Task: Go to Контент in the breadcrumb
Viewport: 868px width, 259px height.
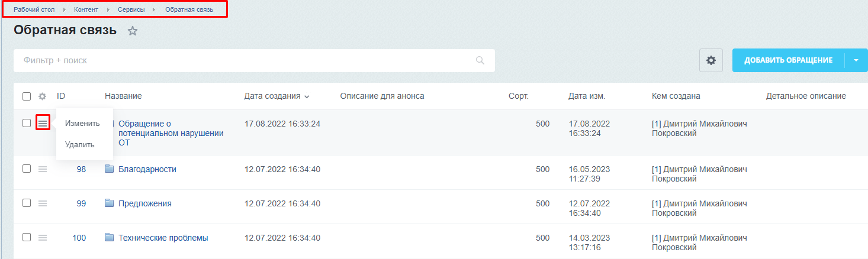Action: [86, 9]
